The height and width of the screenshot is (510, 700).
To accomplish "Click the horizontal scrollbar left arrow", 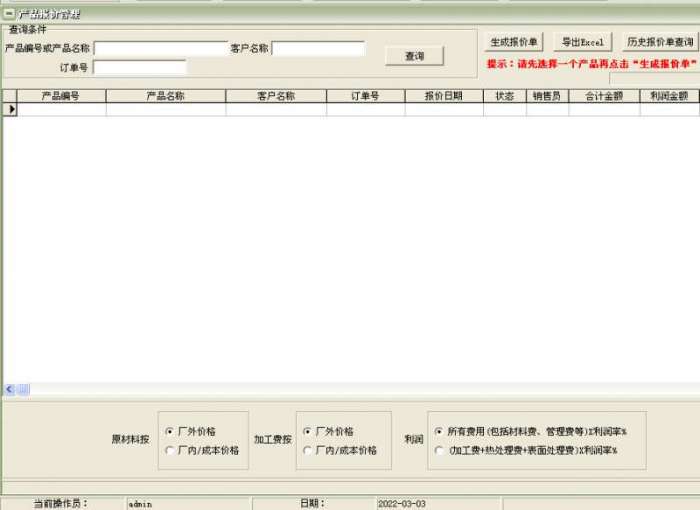I will tap(10, 389).
